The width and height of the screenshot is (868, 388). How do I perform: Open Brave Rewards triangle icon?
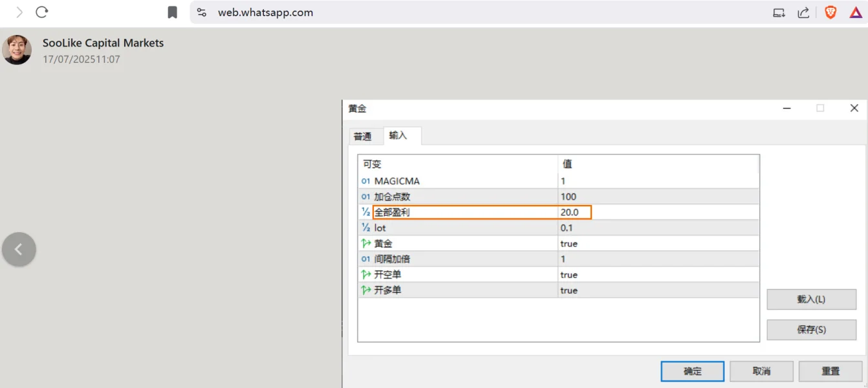[x=855, y=12]
